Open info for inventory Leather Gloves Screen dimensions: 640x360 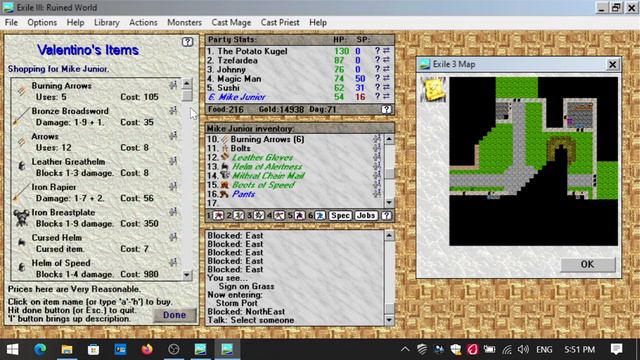377,157
